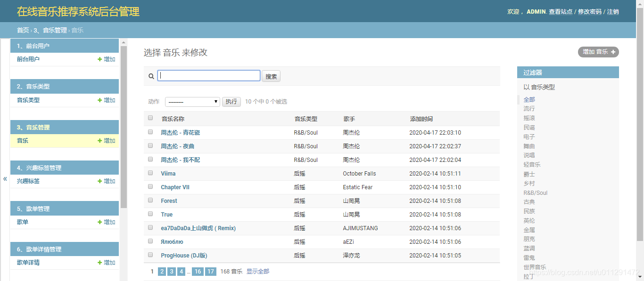Sort by 音乐类型 column header

306,119
